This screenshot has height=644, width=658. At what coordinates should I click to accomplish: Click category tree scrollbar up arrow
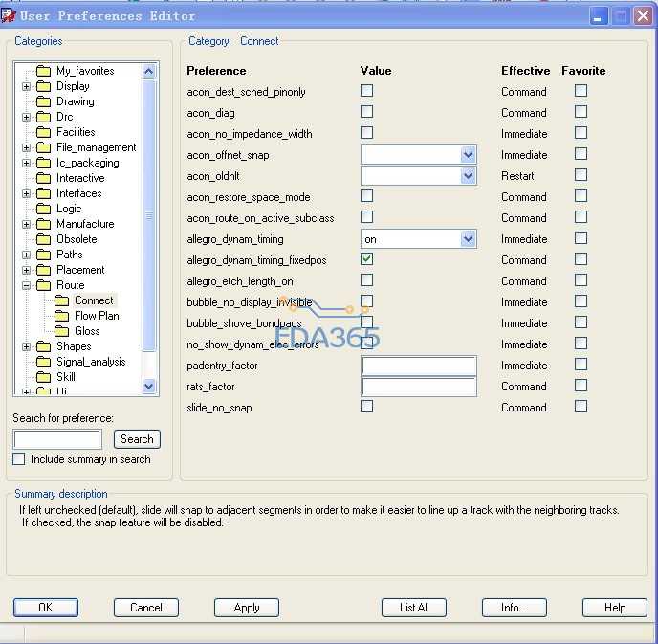coord(148,72)
